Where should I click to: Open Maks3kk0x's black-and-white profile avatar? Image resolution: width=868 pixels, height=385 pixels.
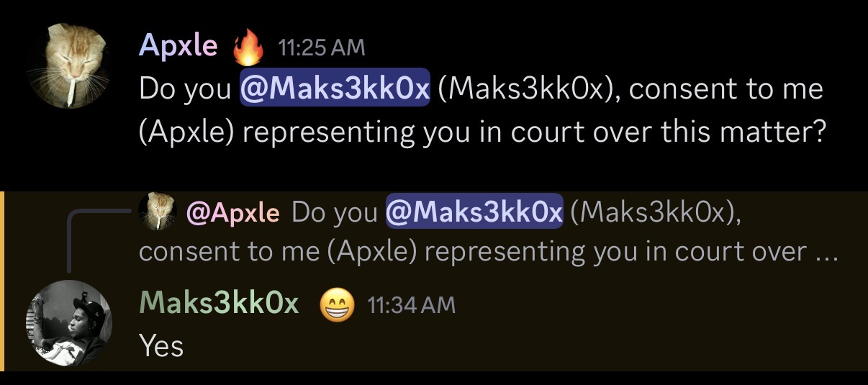point(68,322)
